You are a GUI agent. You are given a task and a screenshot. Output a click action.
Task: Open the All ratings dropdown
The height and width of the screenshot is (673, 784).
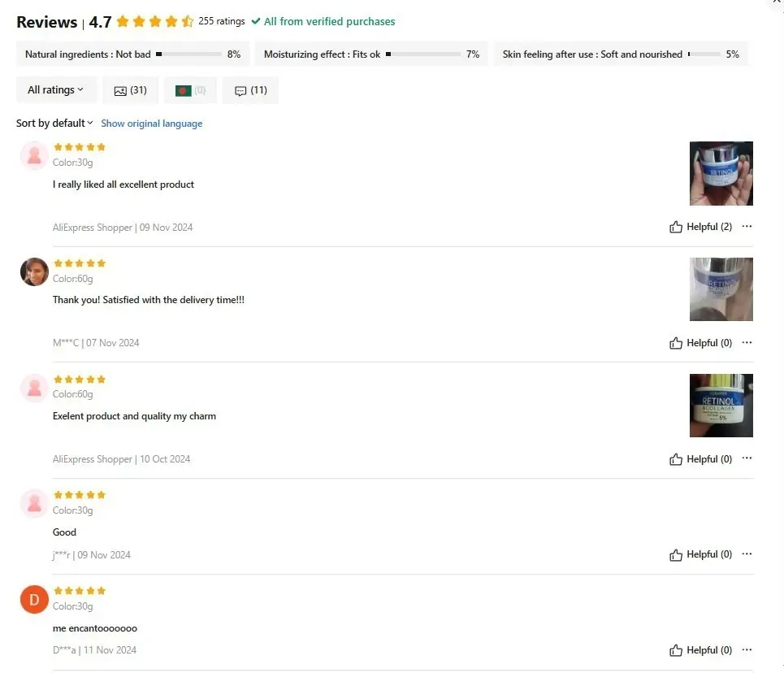56,90
